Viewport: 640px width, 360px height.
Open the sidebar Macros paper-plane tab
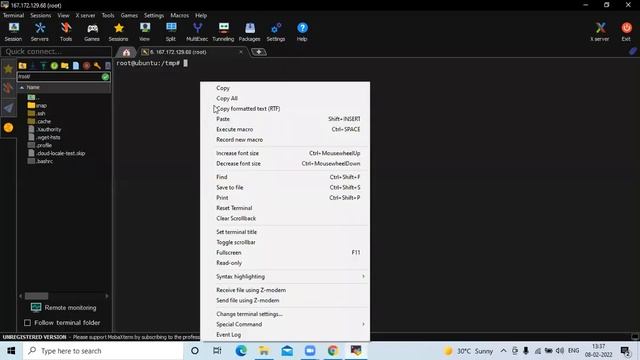pos(8,108)
